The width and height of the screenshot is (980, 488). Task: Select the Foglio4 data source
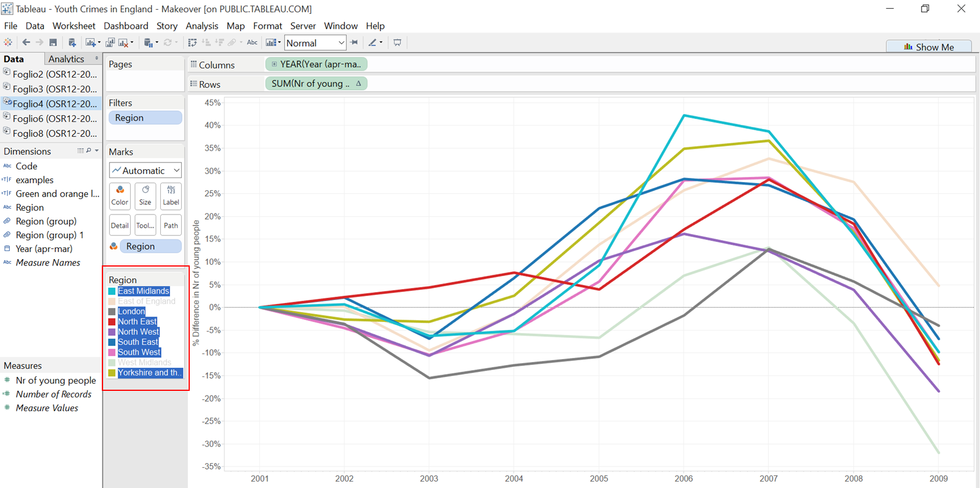point(51,103)
